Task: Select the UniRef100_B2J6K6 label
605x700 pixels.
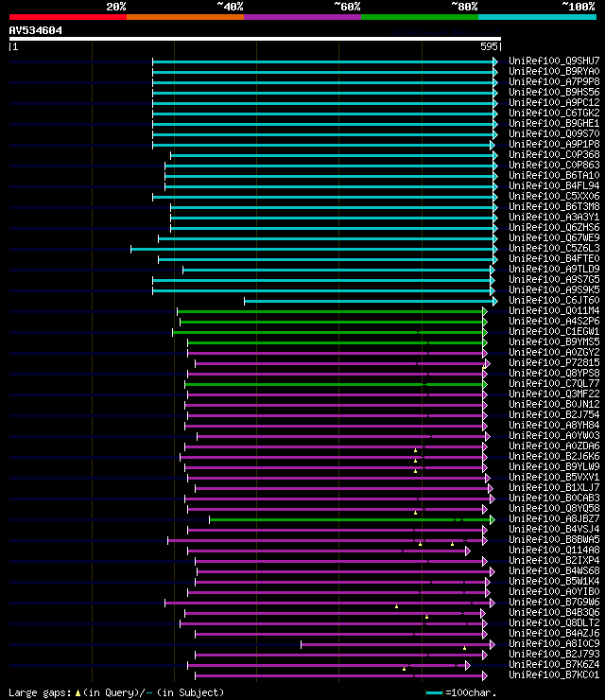Action: click(x=554, y=456)
